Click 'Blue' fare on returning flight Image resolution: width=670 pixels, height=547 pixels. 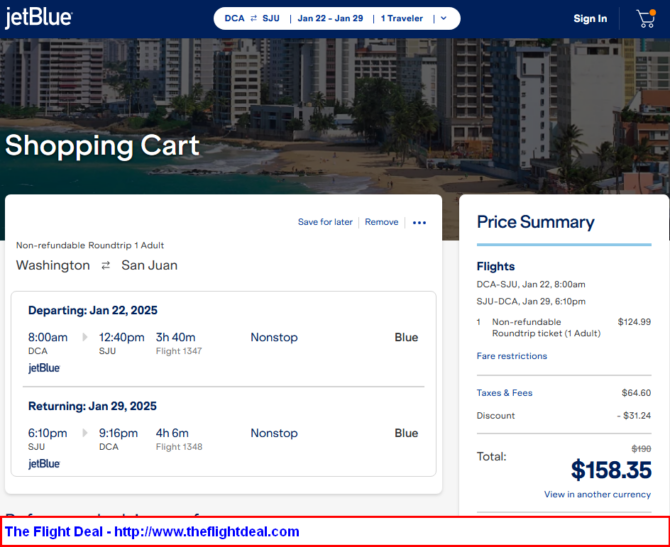[406, 433]
